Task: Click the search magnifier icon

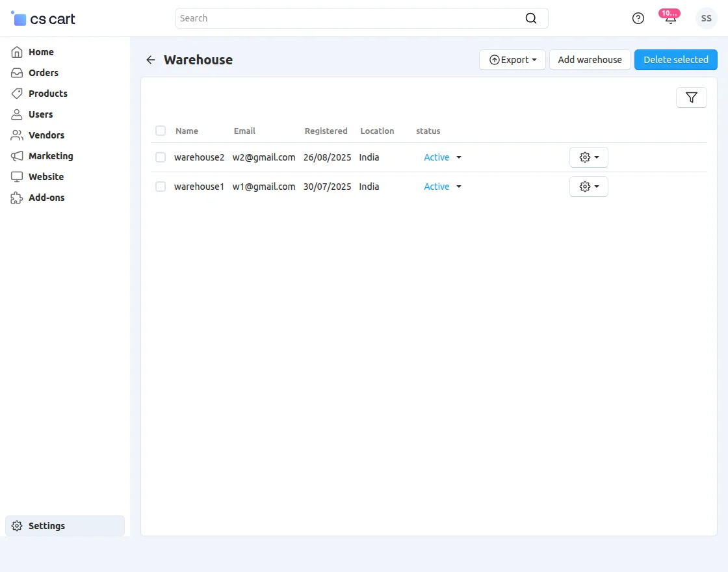Action: (x=531, y=18)
